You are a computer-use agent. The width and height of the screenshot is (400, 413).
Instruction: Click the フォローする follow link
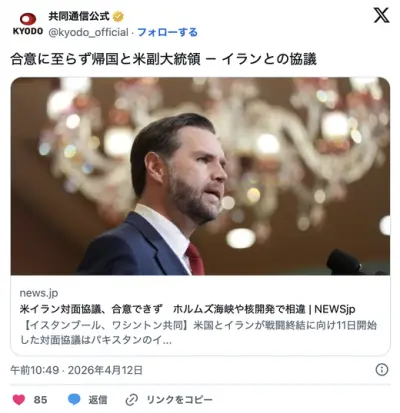[x=167, y=32]
